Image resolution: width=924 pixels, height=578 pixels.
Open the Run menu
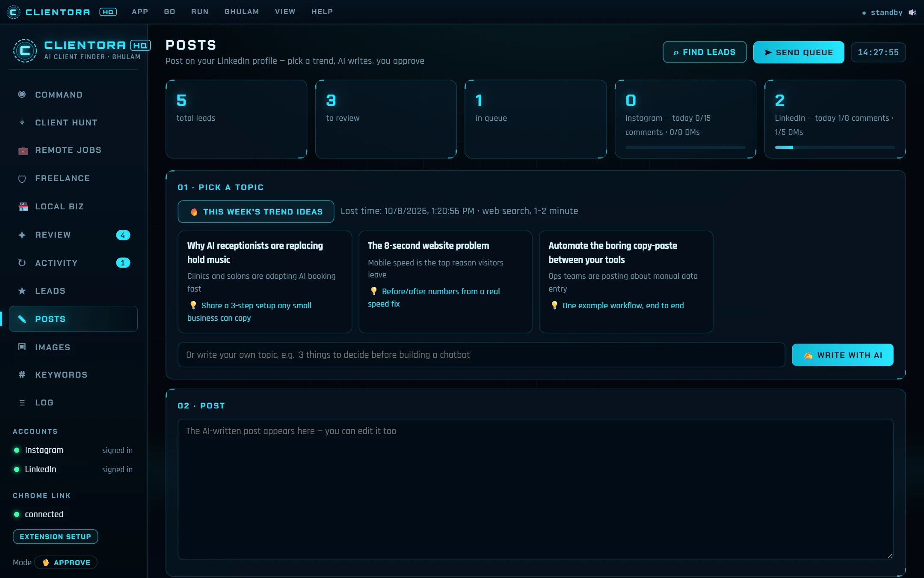200,12
